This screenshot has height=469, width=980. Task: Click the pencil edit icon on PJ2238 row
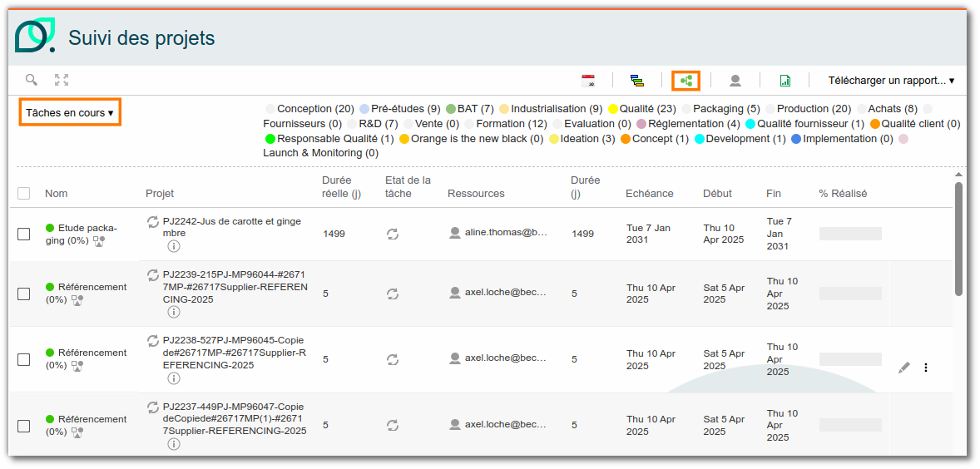(x=903, y=368)
